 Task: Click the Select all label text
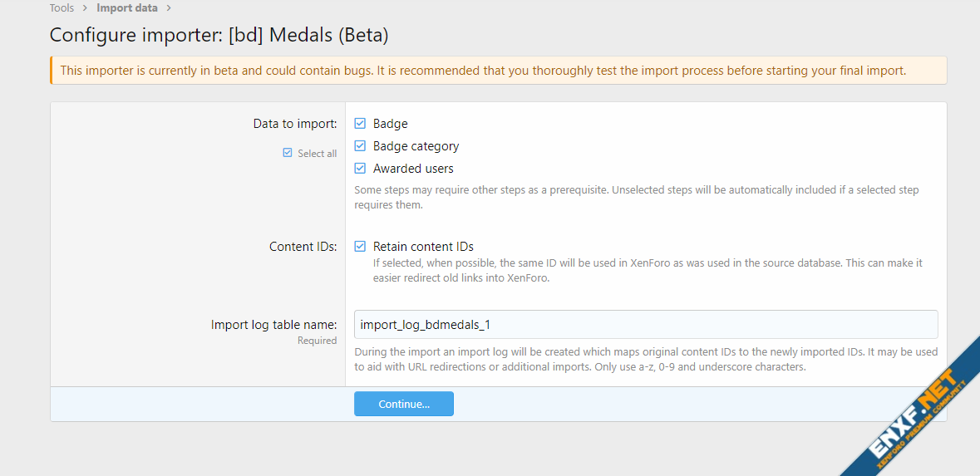317,154
